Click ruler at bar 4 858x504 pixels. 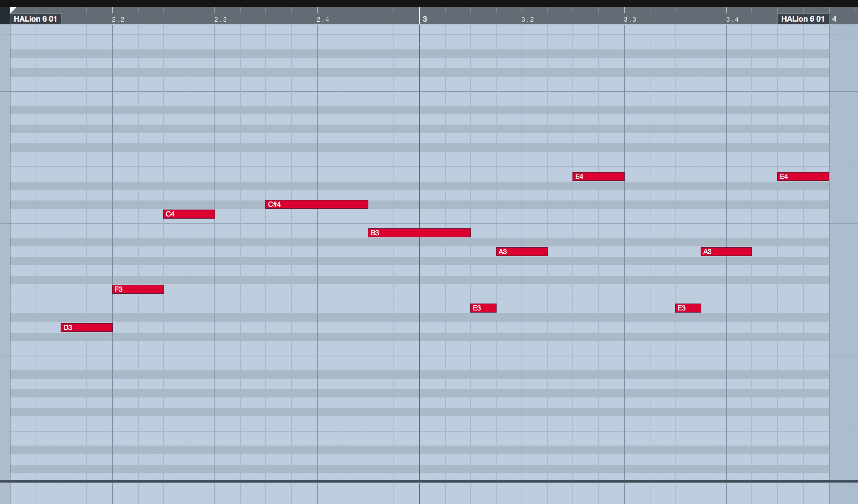click(x=834, y=19)
